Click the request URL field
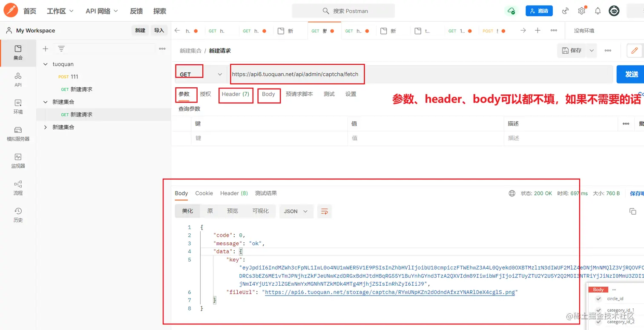 point(421,74)
